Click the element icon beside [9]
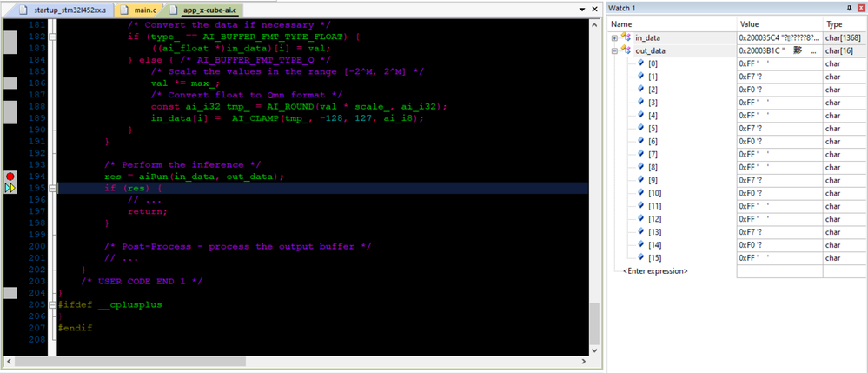Viewport: 868px width, 373px height. pyautogui.click(x=641, y=180)
